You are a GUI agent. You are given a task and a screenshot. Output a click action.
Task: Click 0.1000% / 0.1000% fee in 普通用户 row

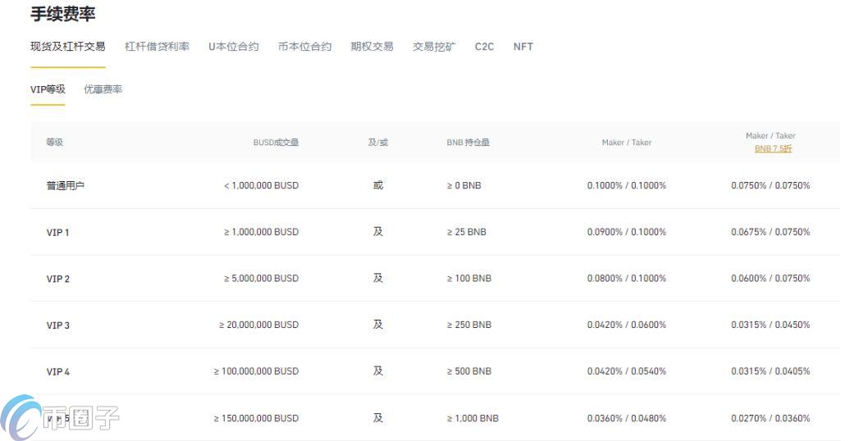pos(627,185)
